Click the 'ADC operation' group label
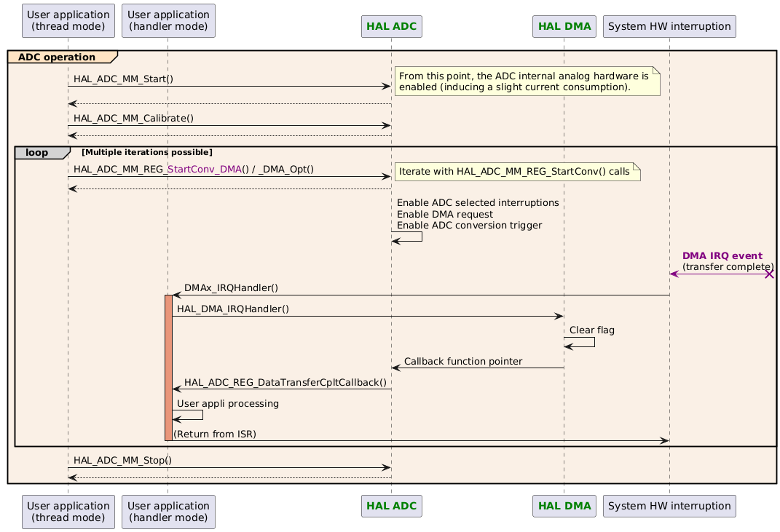Screen dimensions: 780x532 [x=62, y=57]
